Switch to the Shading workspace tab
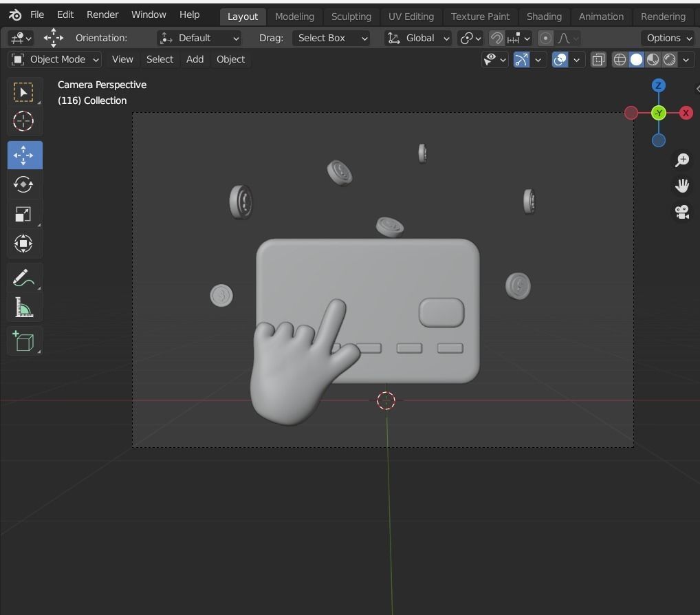This screenshot has width=700, height=615. point(544,17)
